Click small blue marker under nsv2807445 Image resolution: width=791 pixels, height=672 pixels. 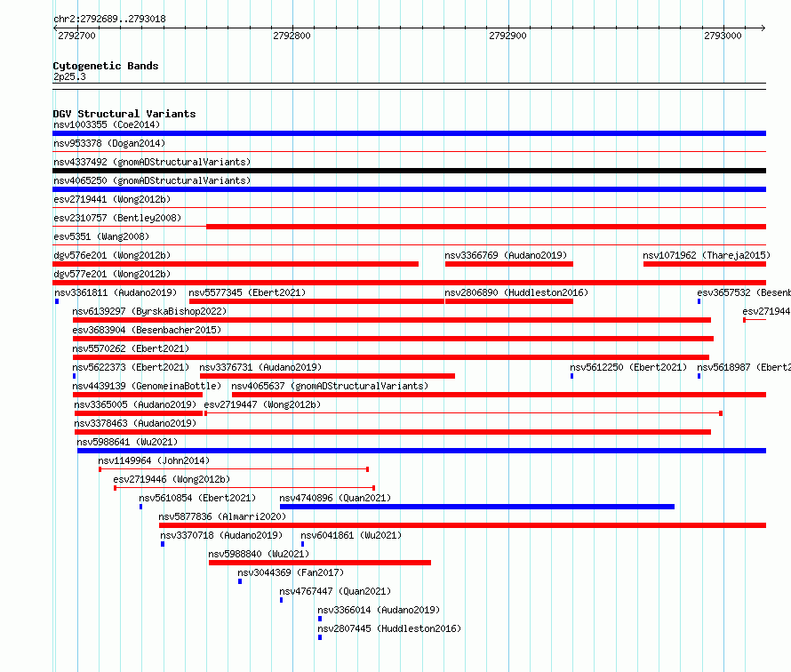click(x=320, y=637)
